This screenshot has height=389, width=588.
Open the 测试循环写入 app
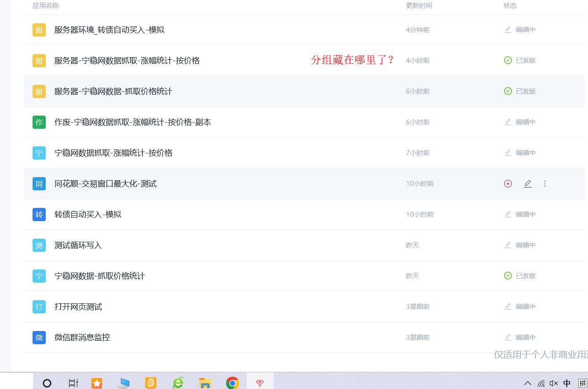click(78, 245)
